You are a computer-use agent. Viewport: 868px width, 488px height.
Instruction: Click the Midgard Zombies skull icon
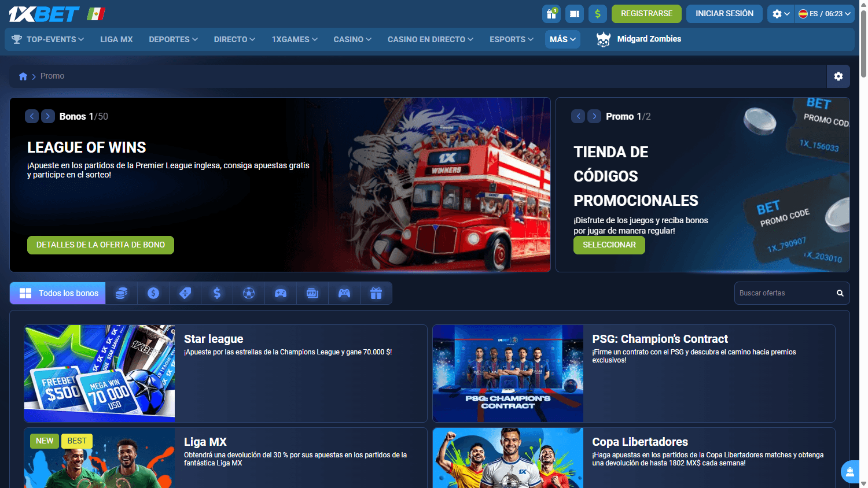point(603,39)
